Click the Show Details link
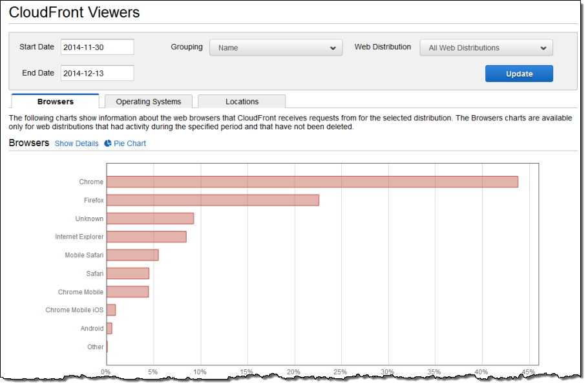Viewport: 588px width, 386px height. (77, 144)
